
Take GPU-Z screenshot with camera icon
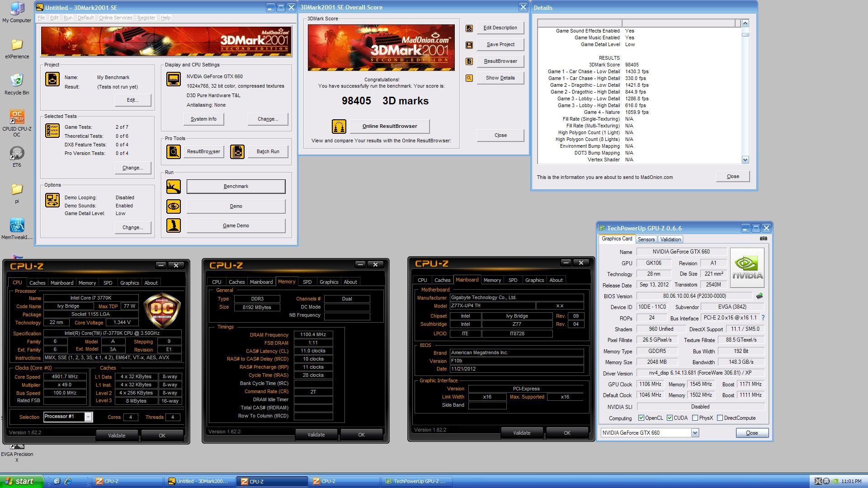click(x=764, y=239)
